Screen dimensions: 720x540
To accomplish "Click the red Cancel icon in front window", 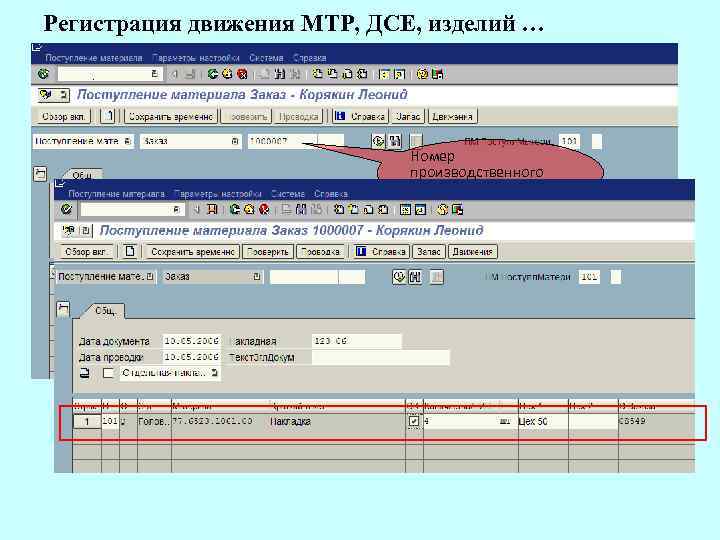I will coord(264,210).
